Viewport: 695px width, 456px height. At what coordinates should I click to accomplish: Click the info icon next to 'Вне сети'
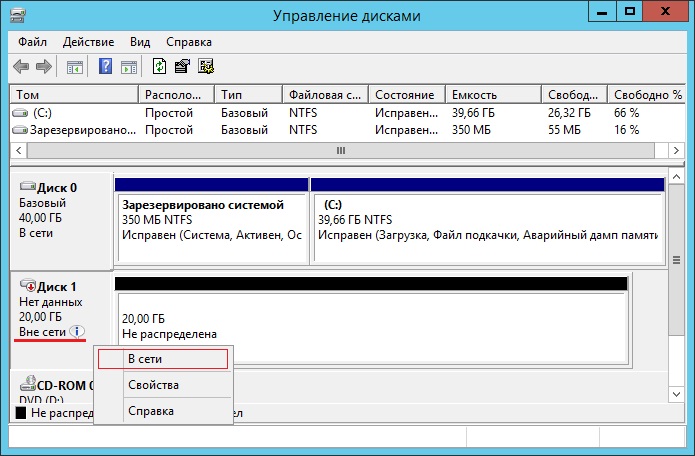(x=79, y=332)
